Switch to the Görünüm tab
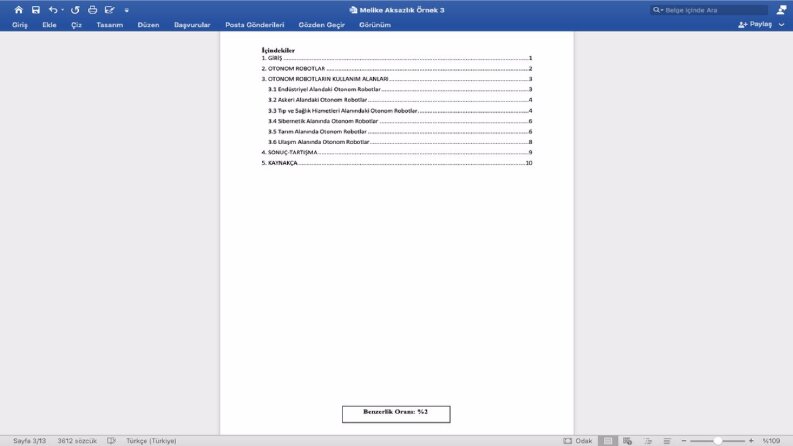The height and width of the screenshot is (446, 793). (375, 25)
